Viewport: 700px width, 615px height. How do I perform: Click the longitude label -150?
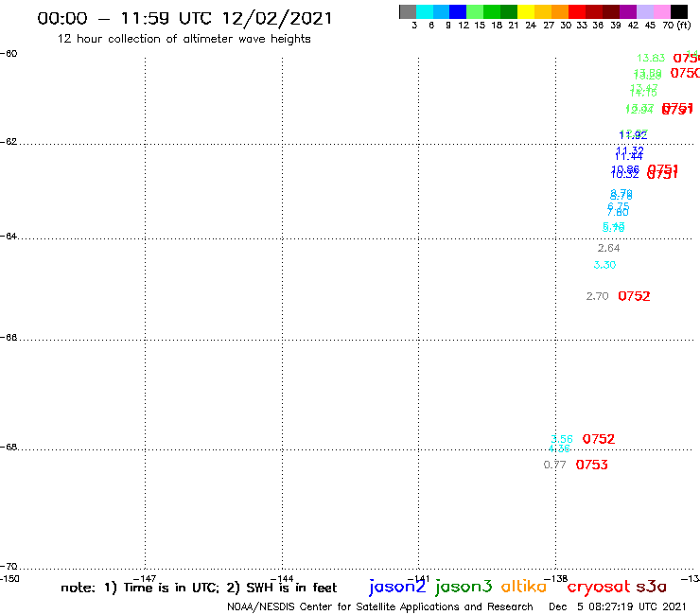[x=9, y=579]
